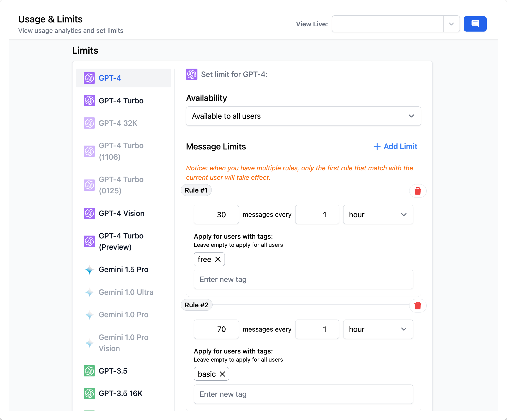The height and width of the screenshot is (420, 507).
Task: Click the GPT-4 Turbo icon
Action: pyautogui.click(x=89, y=101)
